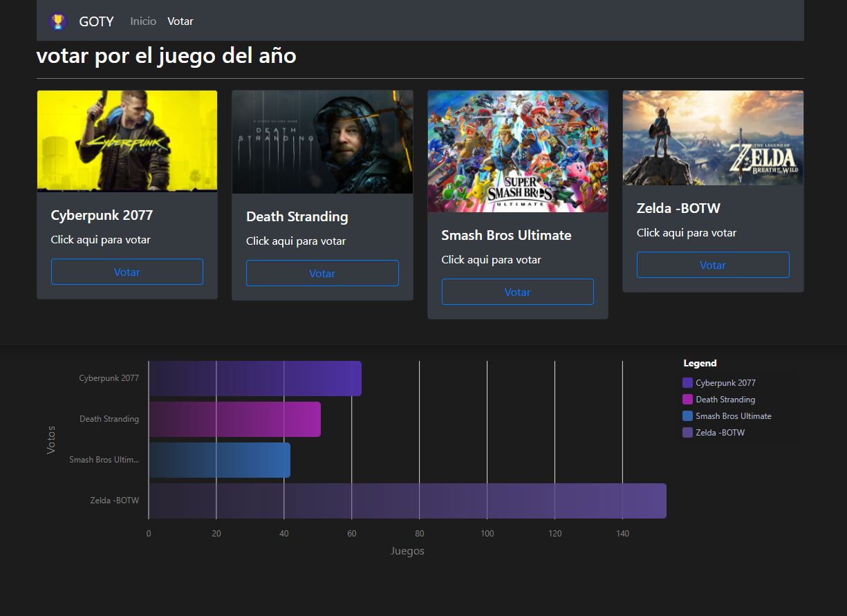
Task: Click the Death Stranding y-axis label
Action: (109, 419)
